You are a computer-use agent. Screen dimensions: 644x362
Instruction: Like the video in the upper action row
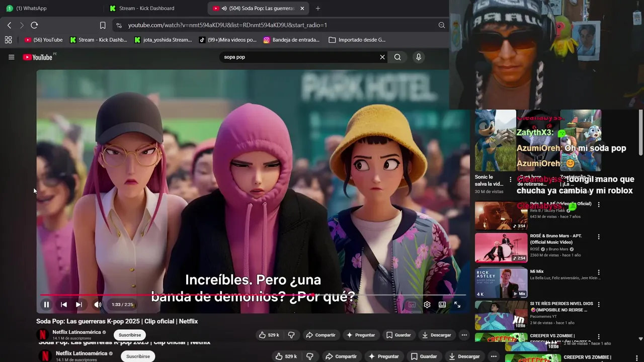[x=269, y=335]
